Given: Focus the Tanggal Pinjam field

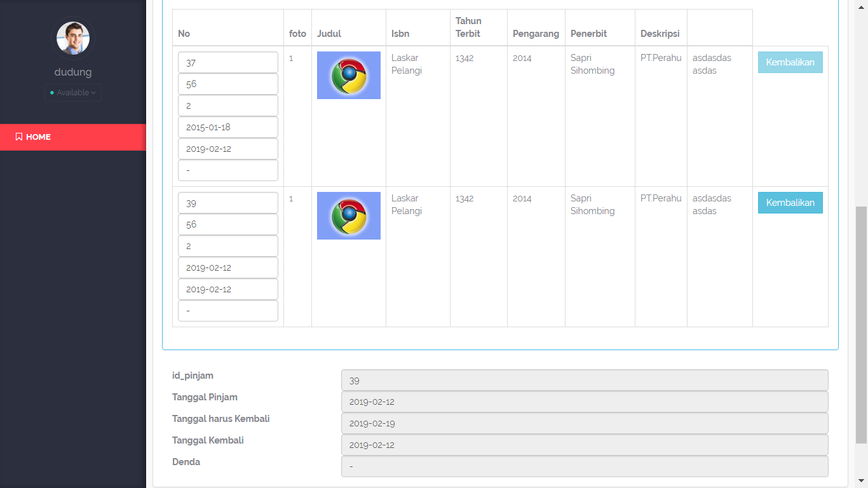Looking at the screenshot, I should click(x=584, y=402).
